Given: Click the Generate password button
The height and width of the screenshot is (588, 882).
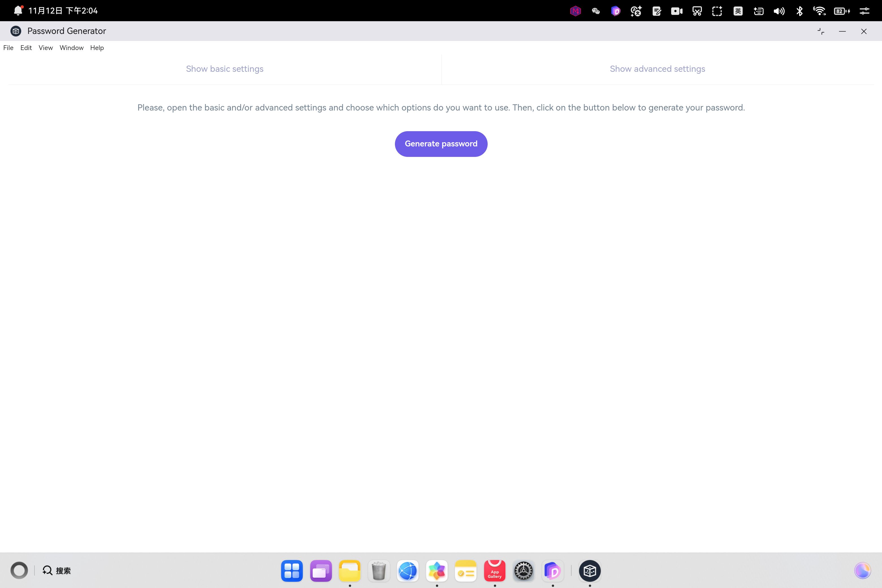Looking at the screenshot, I should (x=441, y=144).
